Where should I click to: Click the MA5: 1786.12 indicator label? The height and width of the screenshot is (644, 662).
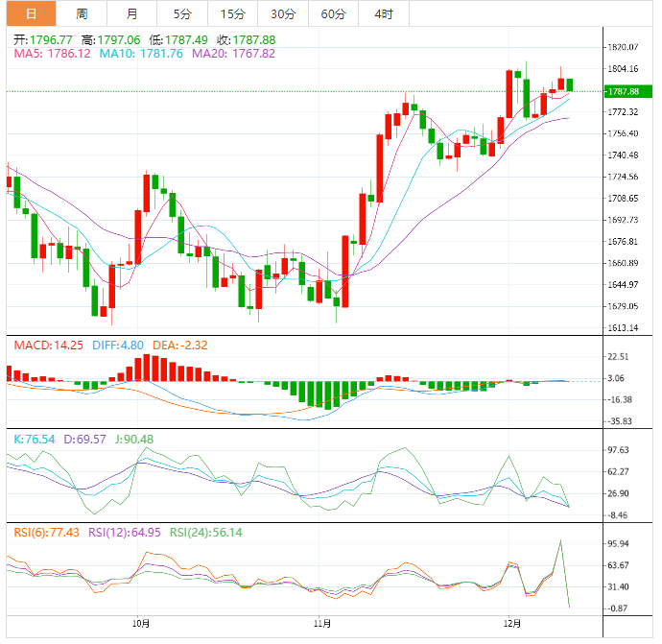[52, 54]
